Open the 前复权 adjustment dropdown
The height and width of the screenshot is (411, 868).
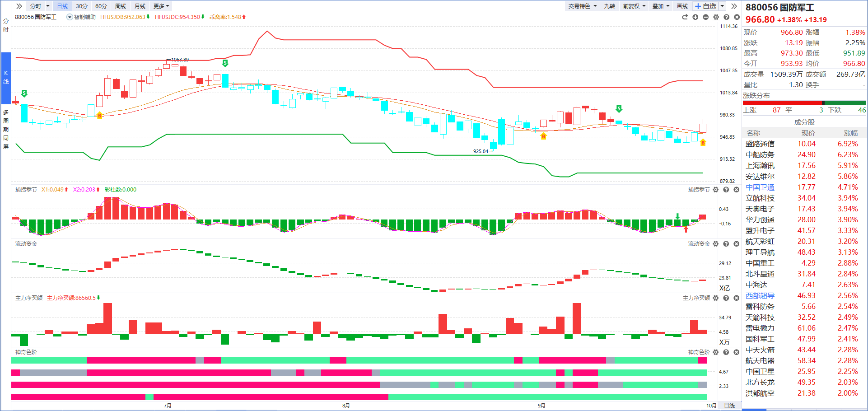(x=634, y=6)
